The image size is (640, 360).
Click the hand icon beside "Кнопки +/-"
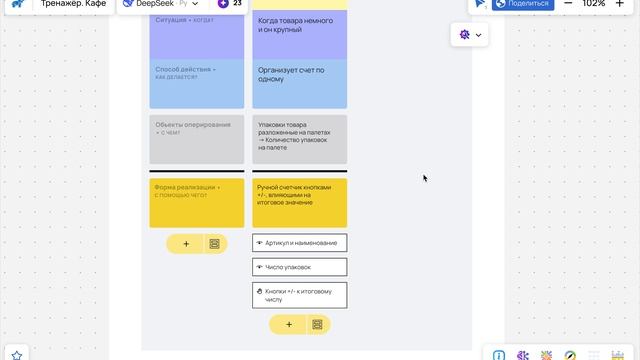click(259, 291)
